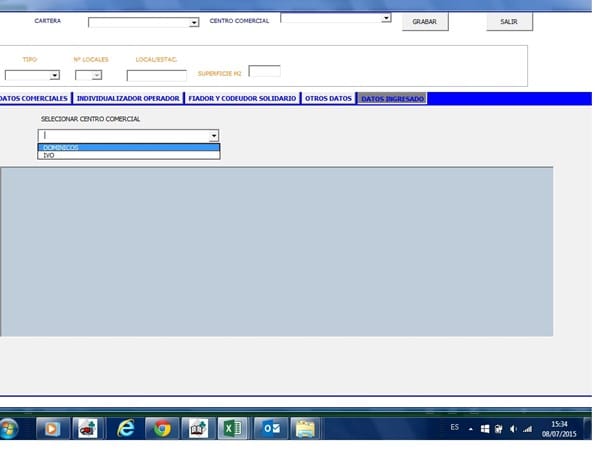Open the red car app on taskbar
600x450 pixels.
click(88, 428)
